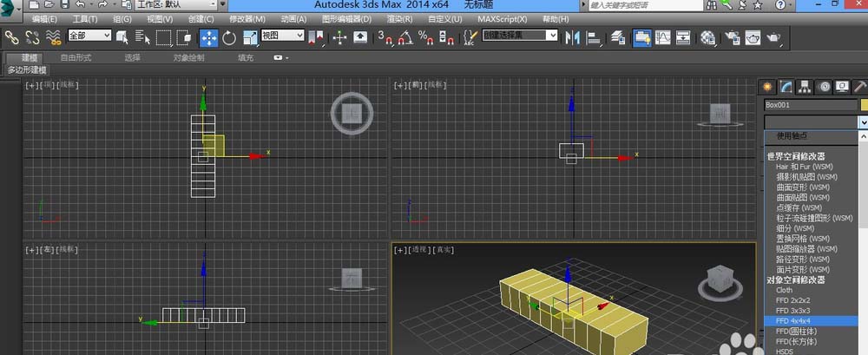Image resolution: width=868 pixels, height=355 pixels.
Task: Select FFD 3x3x3 modifier from list
Action: (x=811, y=311)
